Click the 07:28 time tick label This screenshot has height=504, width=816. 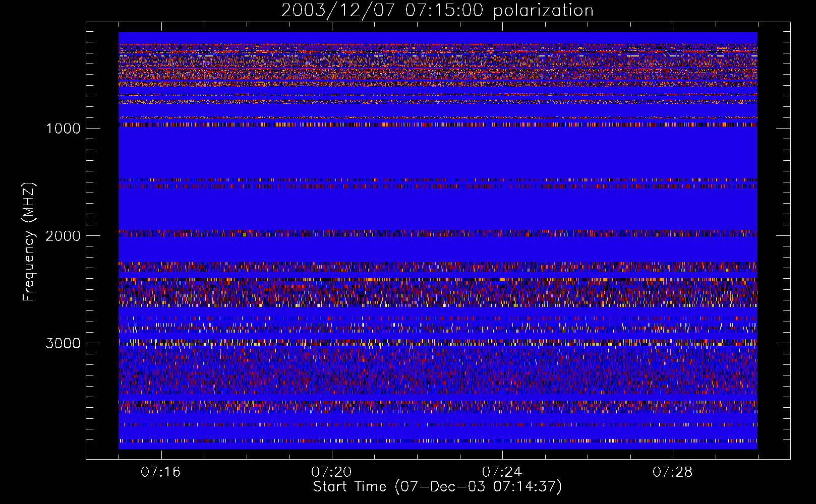[673, 472]
